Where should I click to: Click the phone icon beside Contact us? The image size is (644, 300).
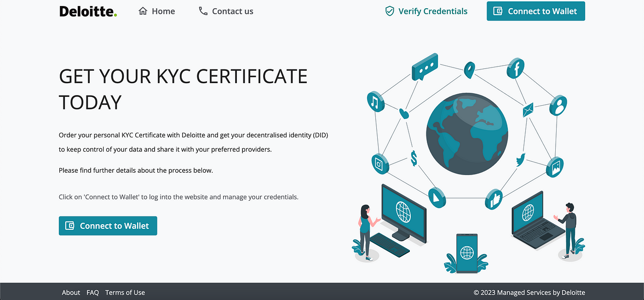203,11
